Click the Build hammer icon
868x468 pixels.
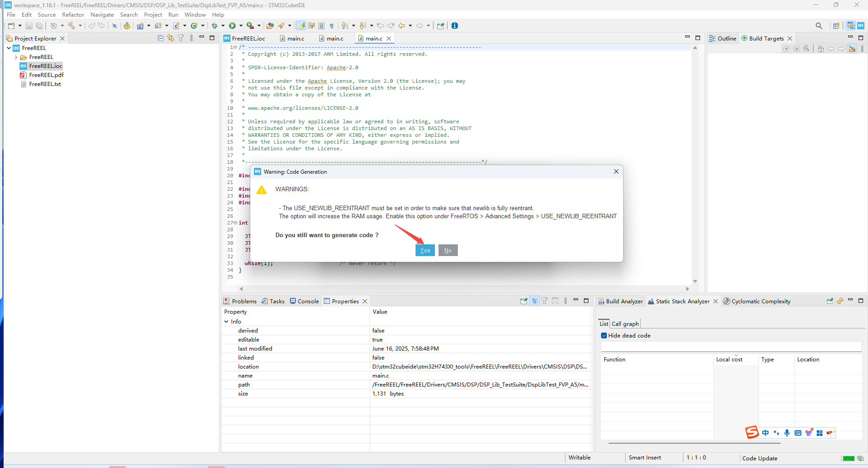pyautogui.click(x=71, y=26)
